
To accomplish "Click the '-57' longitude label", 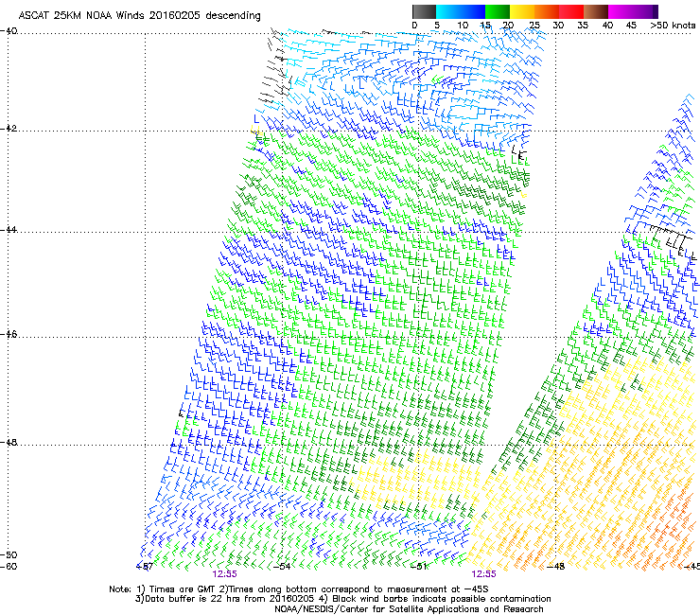I will point(145,567).
